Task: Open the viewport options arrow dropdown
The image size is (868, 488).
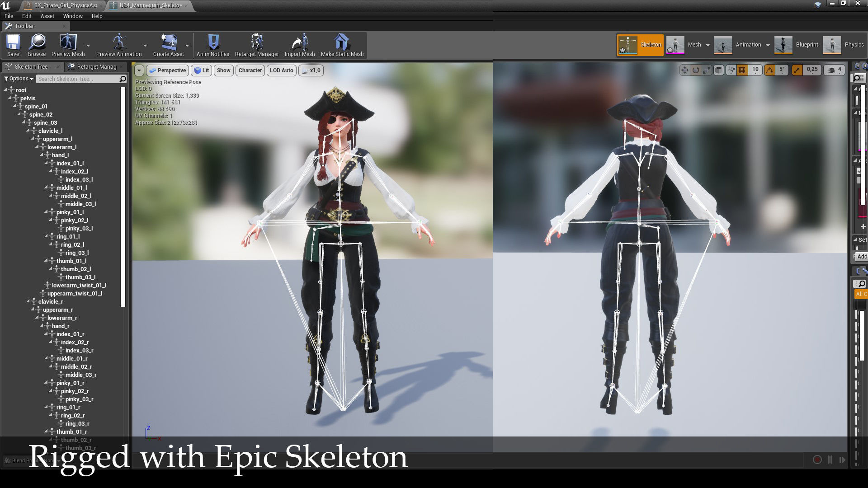Action: click(139, 70)
